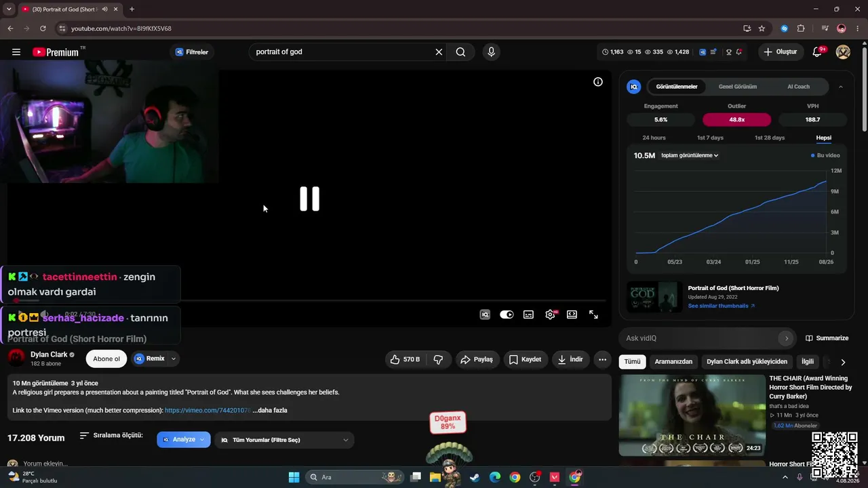This screenshot has height=488, width=868.
Task: Share the video via Paylaş
Action: (x=477, y=359)
